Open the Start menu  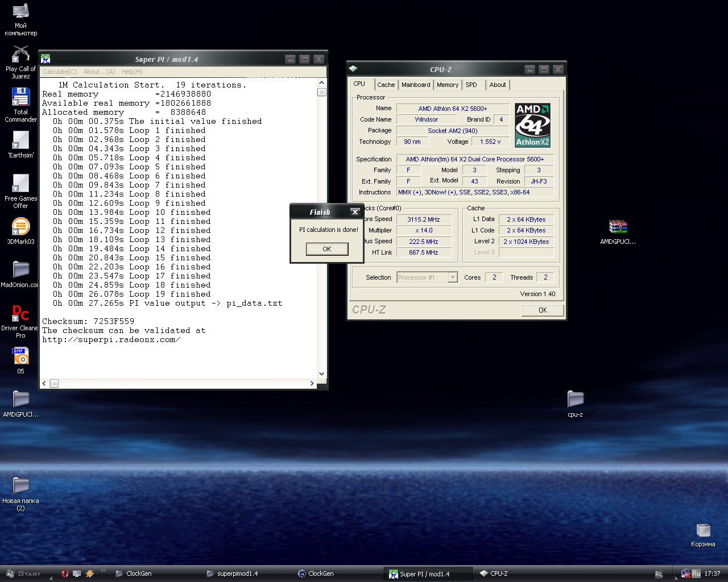pos(23,573)
